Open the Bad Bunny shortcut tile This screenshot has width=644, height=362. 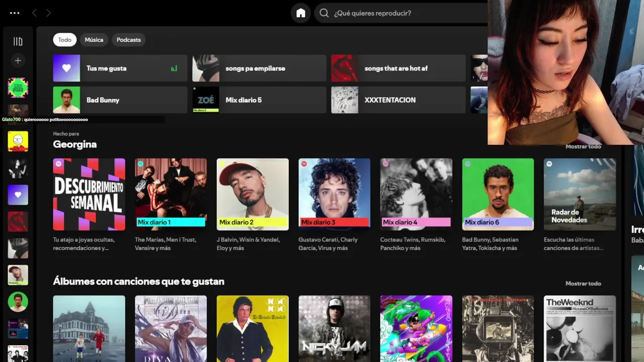click(x=120, y=100)
